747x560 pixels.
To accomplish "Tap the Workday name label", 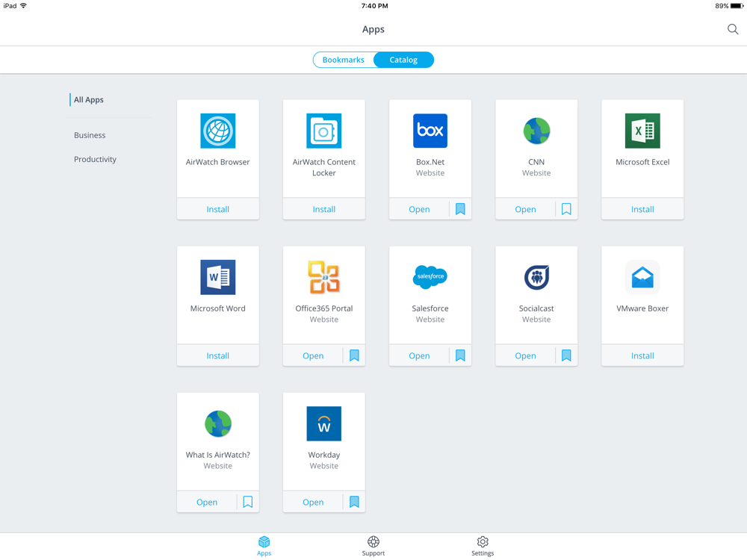I will pos(324,455).
